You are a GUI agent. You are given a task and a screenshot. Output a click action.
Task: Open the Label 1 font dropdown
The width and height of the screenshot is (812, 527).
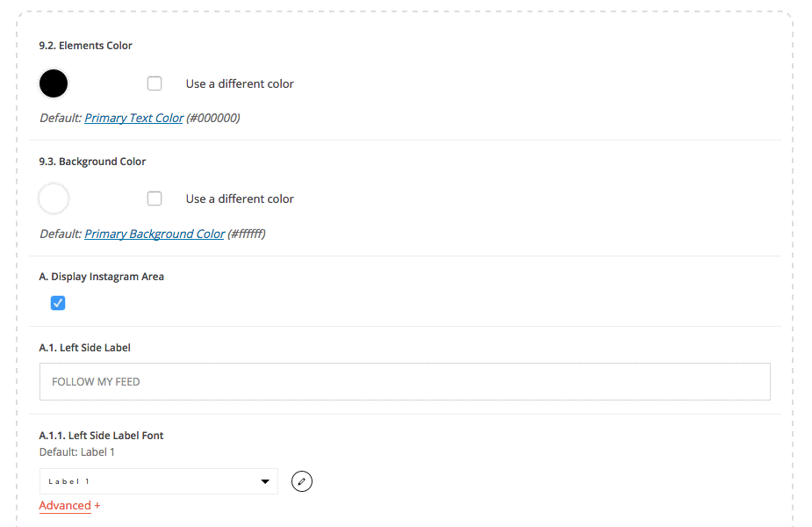159,481
